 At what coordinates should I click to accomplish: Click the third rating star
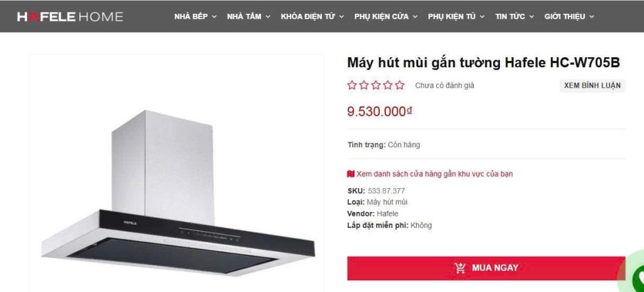376,85
